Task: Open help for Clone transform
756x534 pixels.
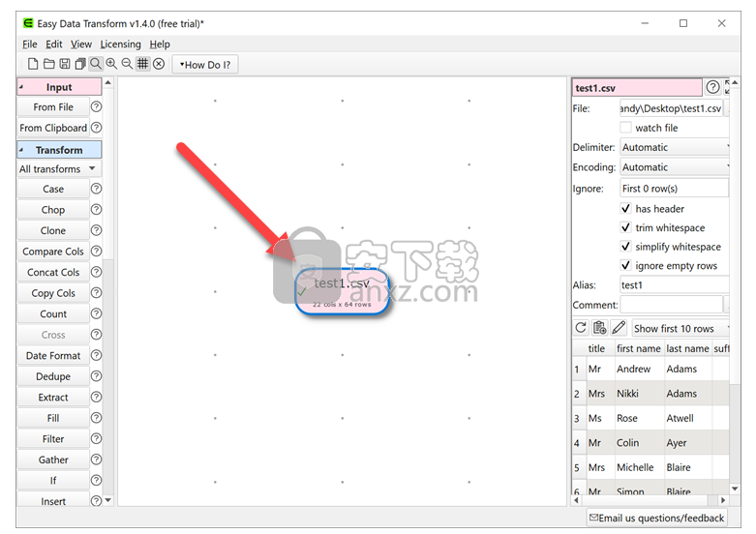Action: click(97, 230)
